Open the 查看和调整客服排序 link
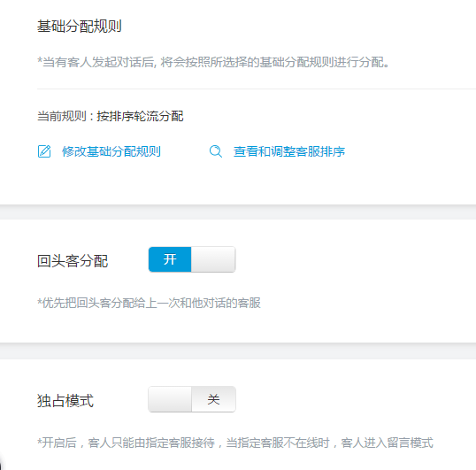 pyautogui.click(x=289, y=151)
